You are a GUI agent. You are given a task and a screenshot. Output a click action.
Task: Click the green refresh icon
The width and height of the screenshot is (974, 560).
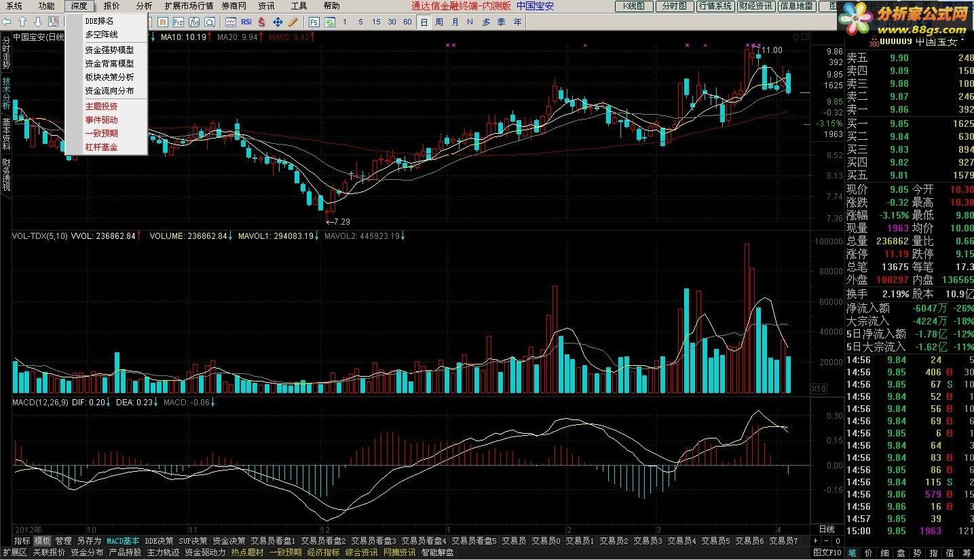(329, 22)
